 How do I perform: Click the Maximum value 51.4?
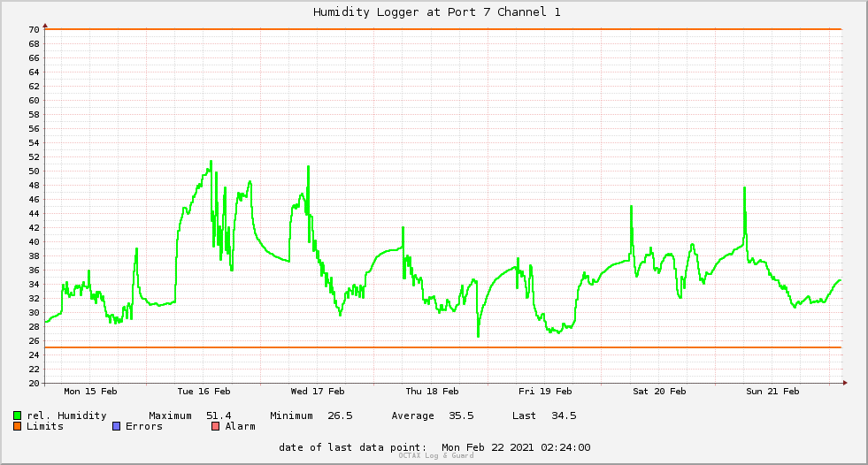coord(219,415)
